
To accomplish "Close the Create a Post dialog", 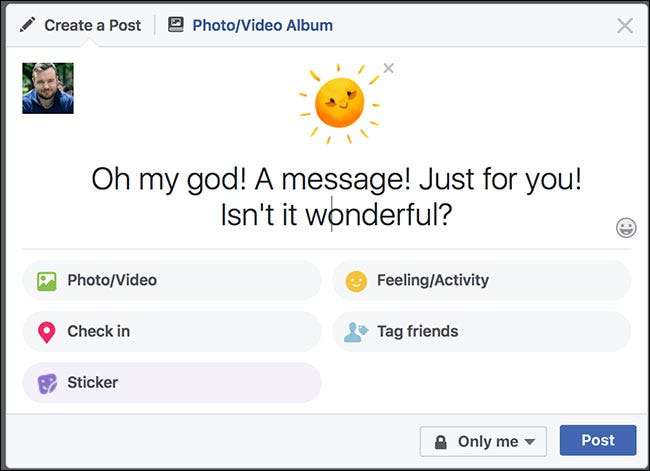I will [x=625, y=26].
